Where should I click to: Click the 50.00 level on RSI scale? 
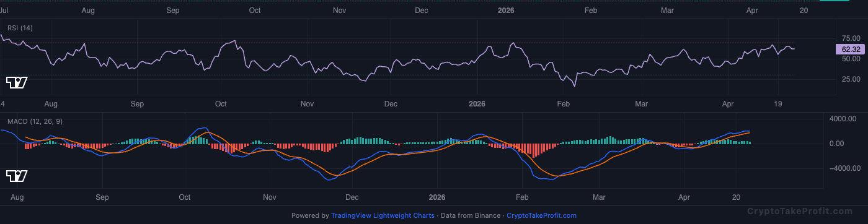pyautogui.click(x=851, y=59)
